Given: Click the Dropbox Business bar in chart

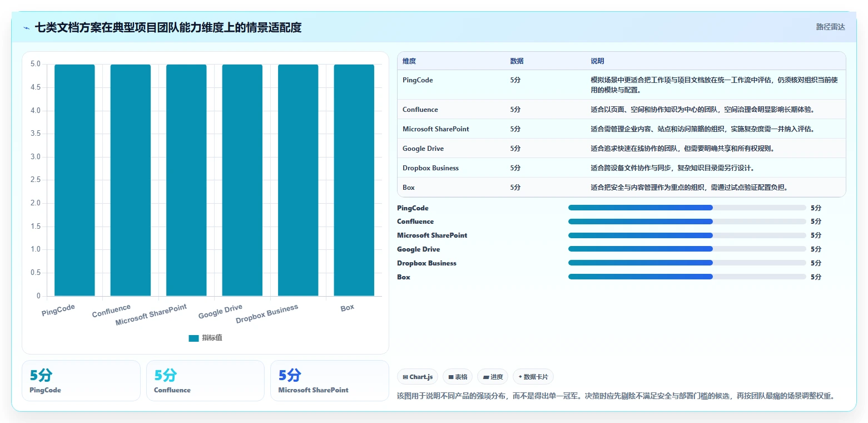Looking at the screenshot, I should click(x=298, y=180).
